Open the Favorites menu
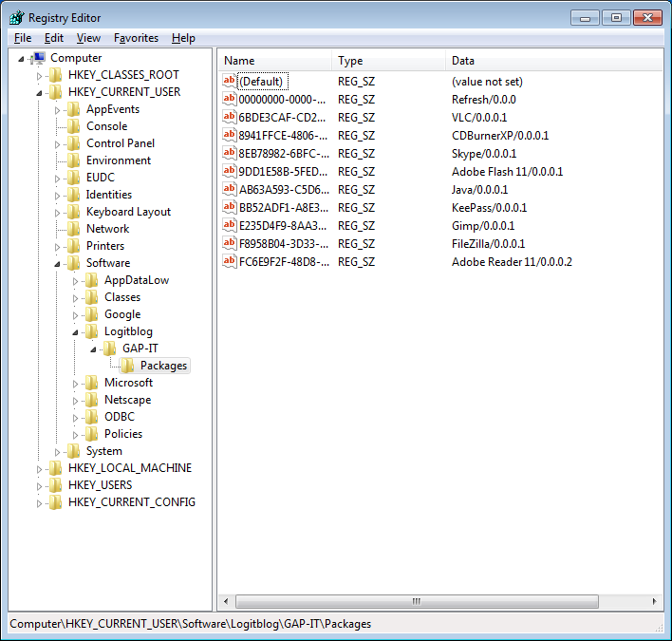Screen dimensions: 672x641 click(x=136, y=38)
